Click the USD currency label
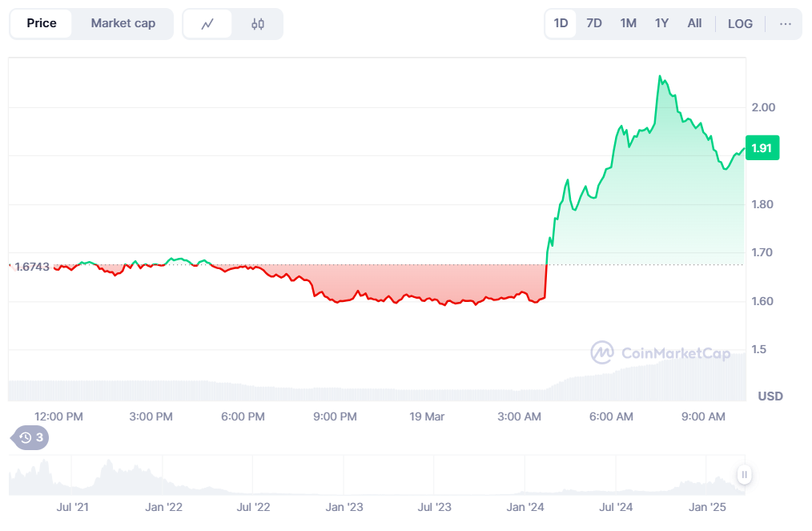Screen dimensions: 812x531 (x=770, y=396)
